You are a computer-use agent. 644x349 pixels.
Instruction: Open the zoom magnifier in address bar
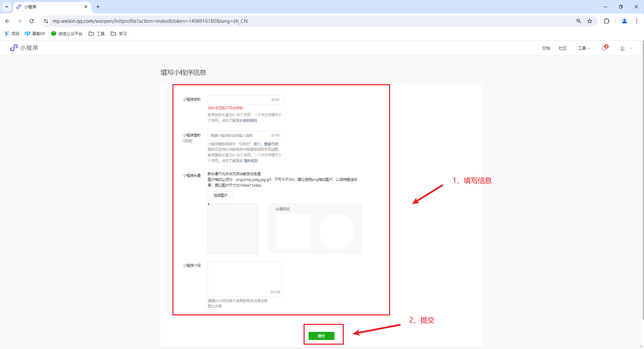click(x=579, y=21)
